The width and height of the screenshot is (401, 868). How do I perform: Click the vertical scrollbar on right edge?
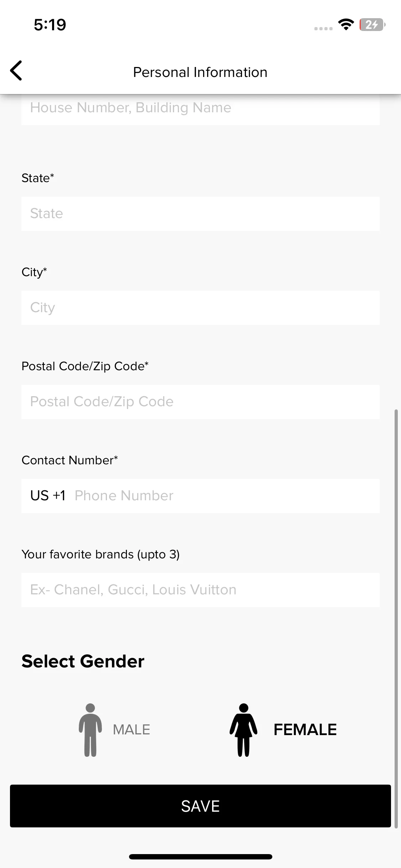(x=396, y=619)
